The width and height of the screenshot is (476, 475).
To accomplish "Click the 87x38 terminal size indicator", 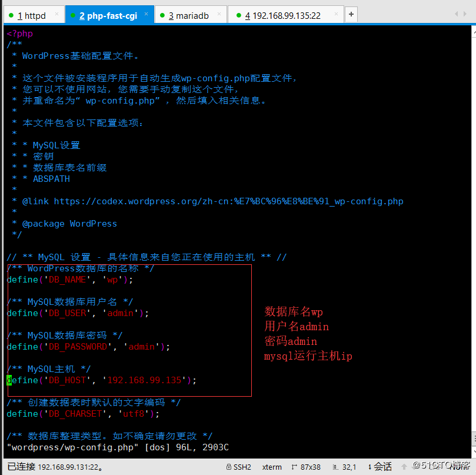I will click(310, 467).
